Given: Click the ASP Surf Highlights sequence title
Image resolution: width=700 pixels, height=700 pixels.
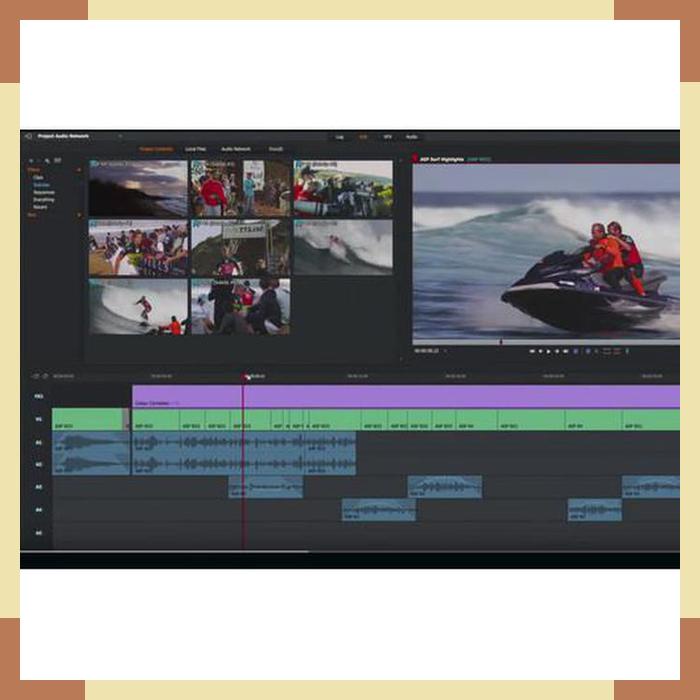Looking at the screenshot, I should point(442,159).
